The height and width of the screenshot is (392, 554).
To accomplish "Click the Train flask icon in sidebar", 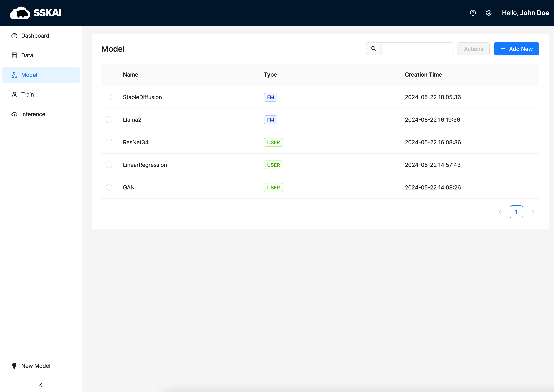I will 14,95.
